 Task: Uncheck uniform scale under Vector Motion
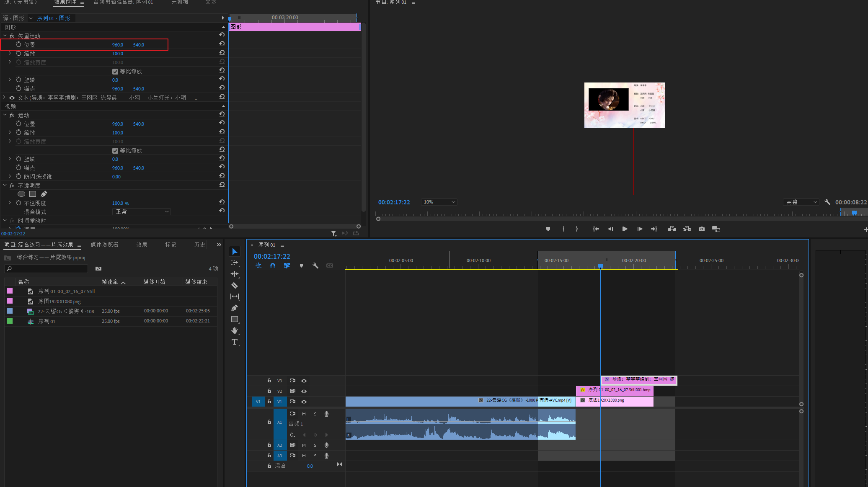[x=115, y=72]
